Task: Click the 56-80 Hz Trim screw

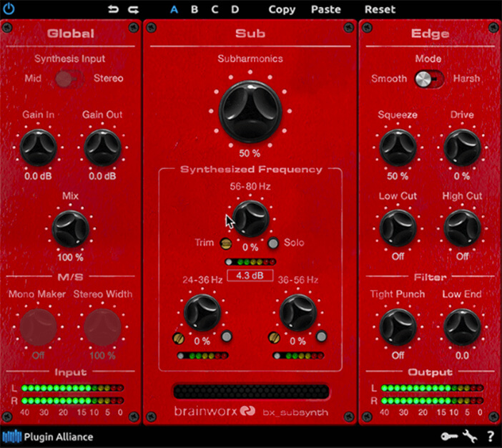Action: coord(226,243)
